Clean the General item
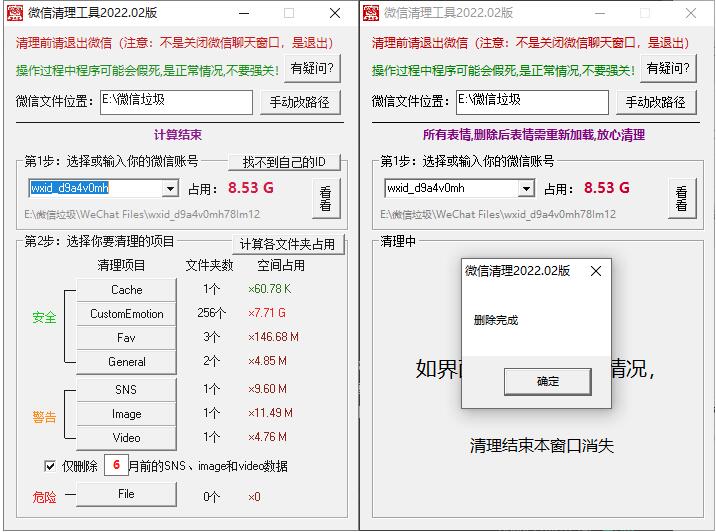The image size is (716, 532). [126, 362]
